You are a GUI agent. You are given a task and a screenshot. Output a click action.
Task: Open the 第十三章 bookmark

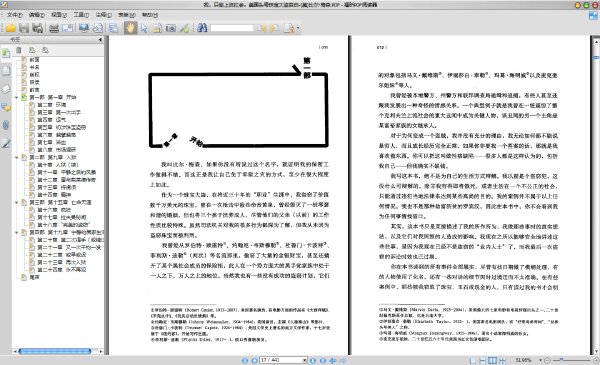tap(57, 187)
